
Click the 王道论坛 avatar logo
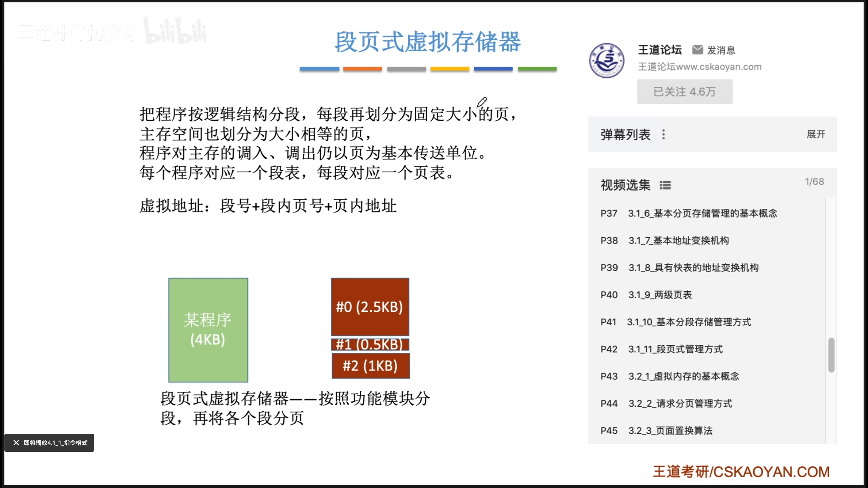[x=607, y=60]
